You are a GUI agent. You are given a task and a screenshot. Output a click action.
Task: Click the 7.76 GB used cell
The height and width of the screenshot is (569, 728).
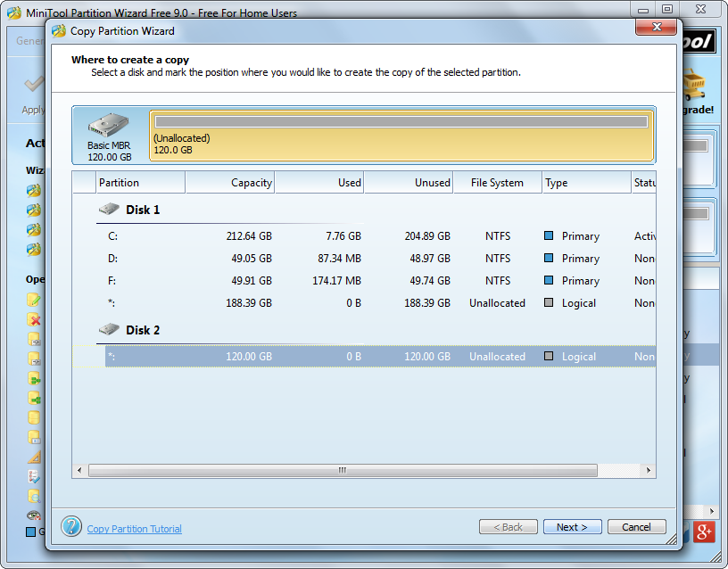[x=343, y=235]
